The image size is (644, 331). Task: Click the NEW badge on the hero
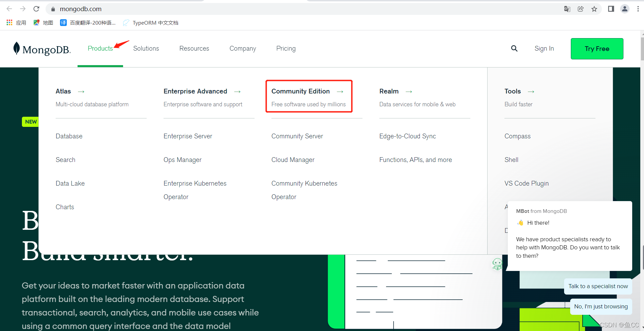pos(31,122)
